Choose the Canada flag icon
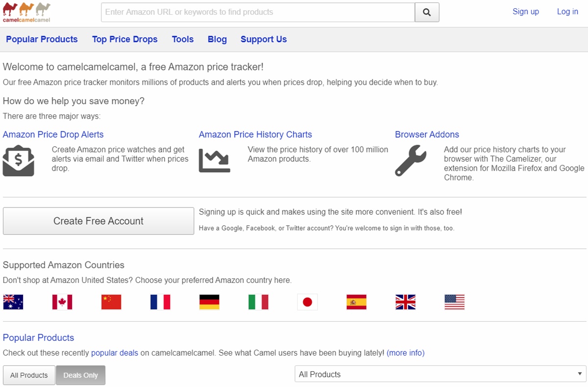Screen dimensions: 588x387 62,302
